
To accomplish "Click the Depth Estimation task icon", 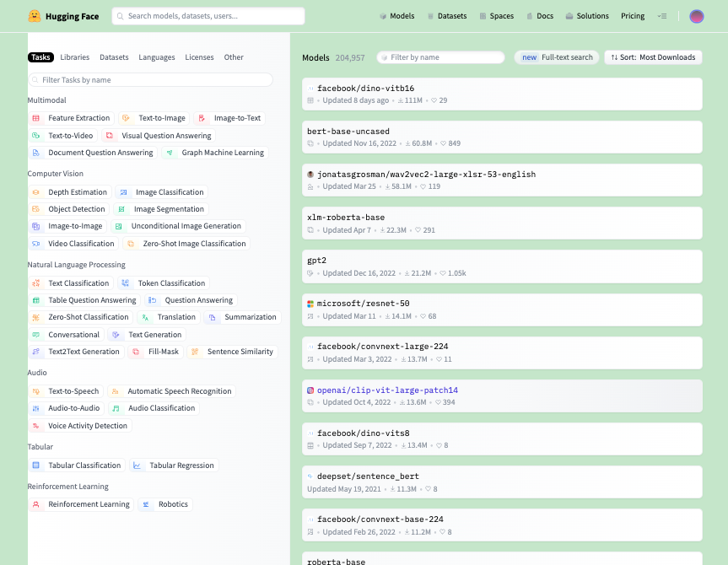I will (x=35, y=192).
